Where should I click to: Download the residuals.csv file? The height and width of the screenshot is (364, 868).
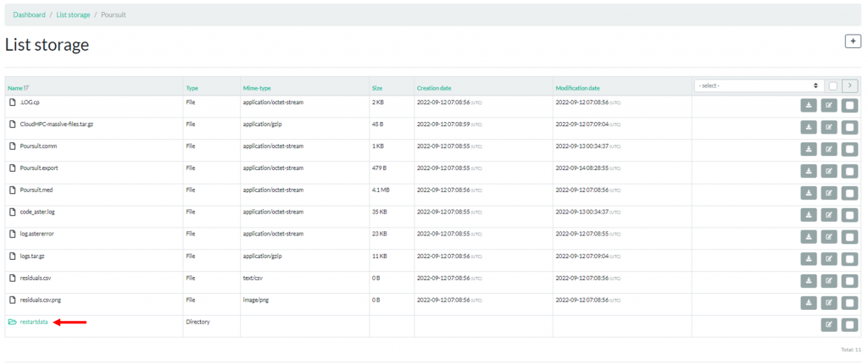coord(808,280)
